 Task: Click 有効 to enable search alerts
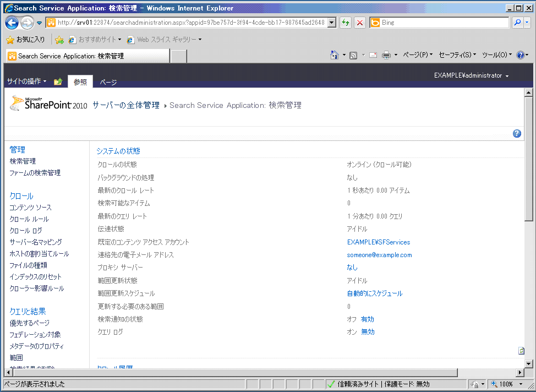[x=367, y=319]
